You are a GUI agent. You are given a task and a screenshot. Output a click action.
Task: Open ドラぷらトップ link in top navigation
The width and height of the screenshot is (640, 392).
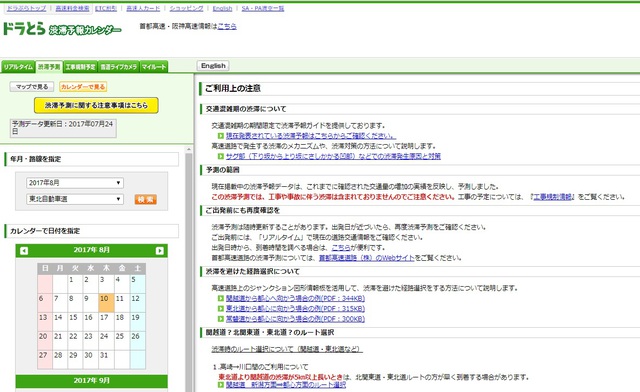click(x=26, y=8)
